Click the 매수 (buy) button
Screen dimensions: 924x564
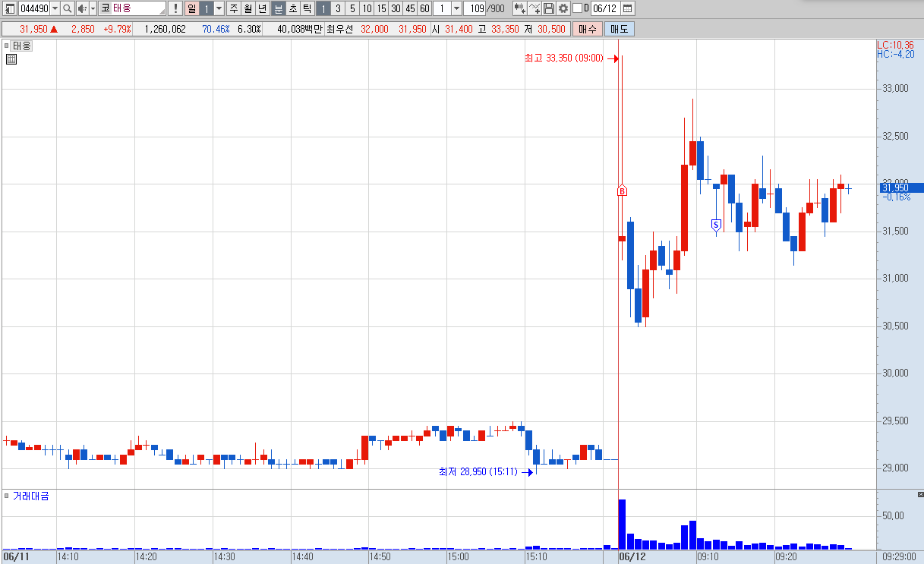pos(588,29)
